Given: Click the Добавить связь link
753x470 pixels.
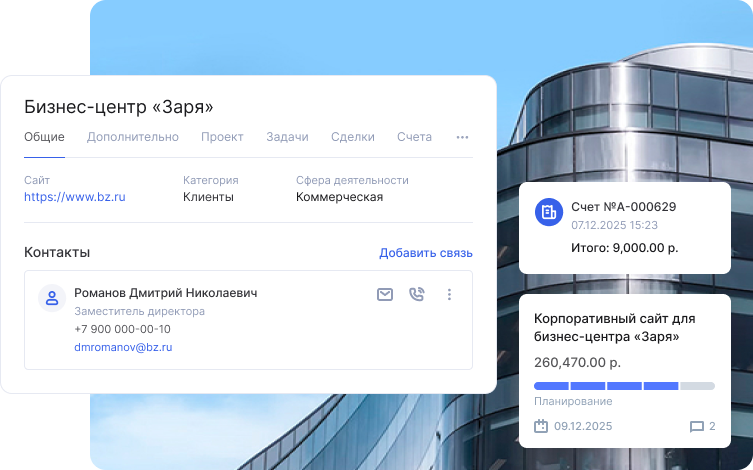Looking at the screenshot, I should point(425,253).
